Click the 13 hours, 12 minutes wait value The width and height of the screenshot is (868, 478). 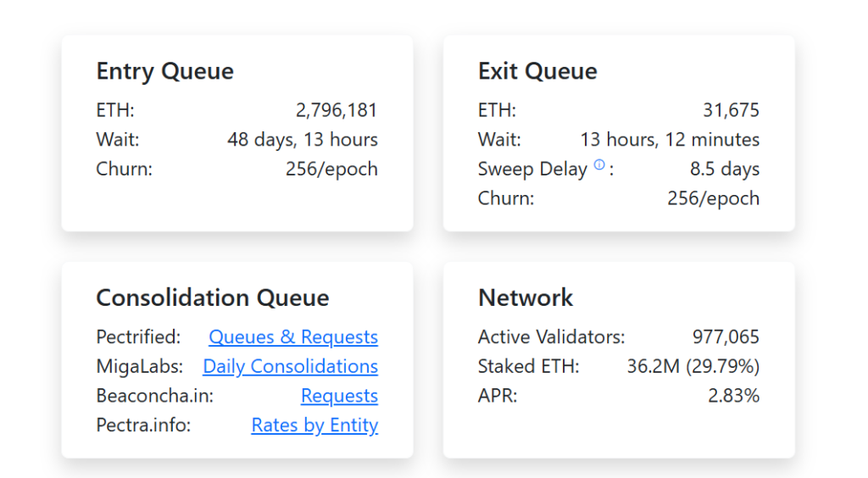(x=670, y=140)
